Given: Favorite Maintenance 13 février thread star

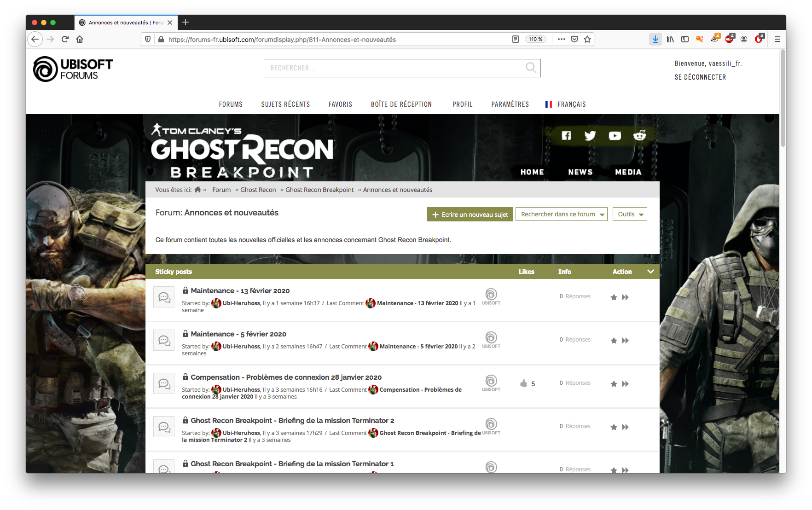Looking at the screenshot, I should click(614, 297).
